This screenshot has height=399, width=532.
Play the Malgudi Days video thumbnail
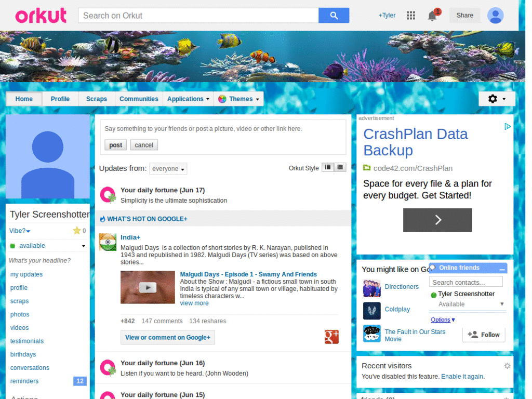tap(148, 287)
